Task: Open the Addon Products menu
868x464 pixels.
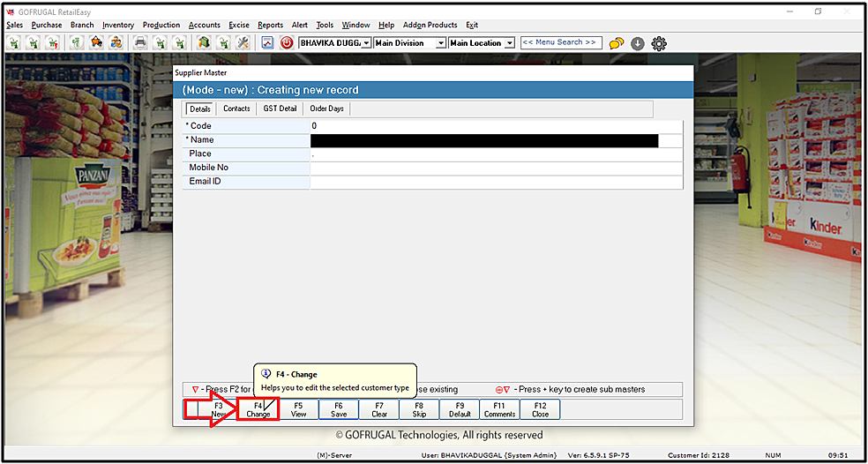Action: pos(430,25)
